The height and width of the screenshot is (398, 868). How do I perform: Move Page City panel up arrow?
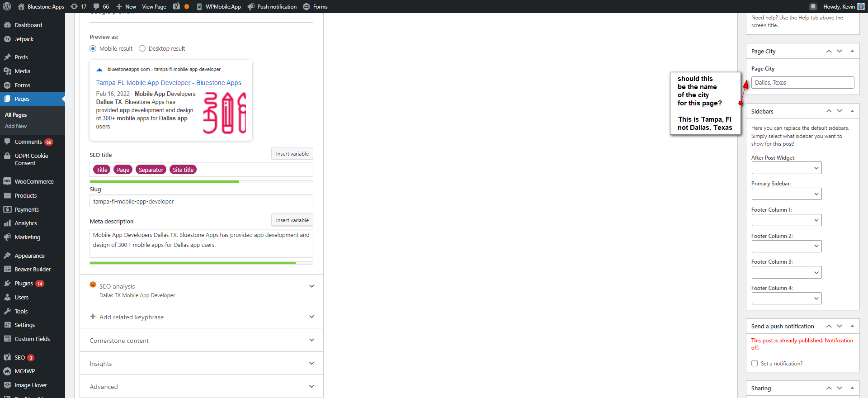[829, 51]
